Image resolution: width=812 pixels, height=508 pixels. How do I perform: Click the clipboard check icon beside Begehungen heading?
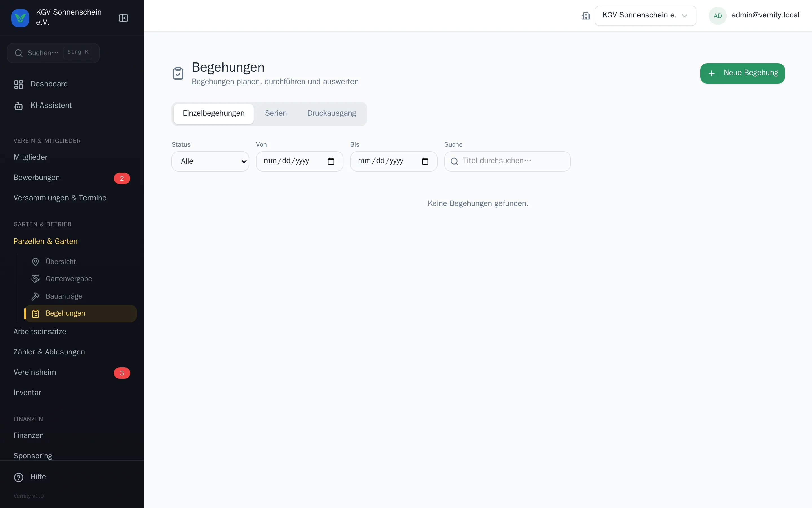pyautogui.click(x=178, y=74)
